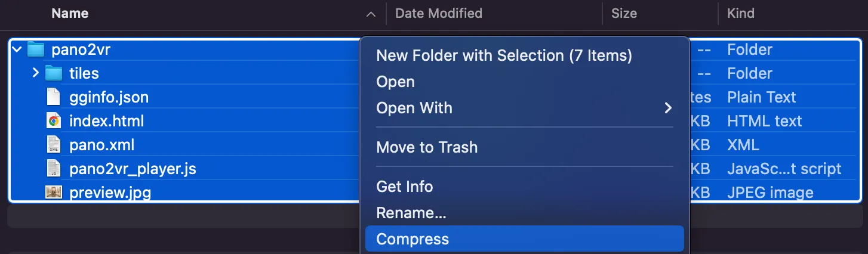
Task: Click the Chrome icon beside index.html
Action: [x=54, y=121]
